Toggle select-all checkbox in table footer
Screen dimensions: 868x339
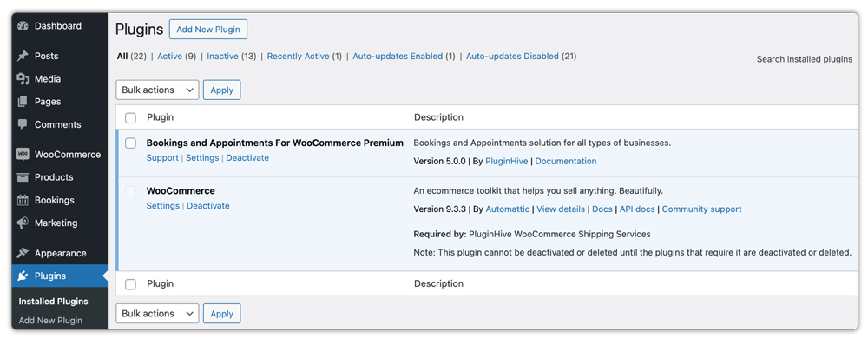point(131,284)
